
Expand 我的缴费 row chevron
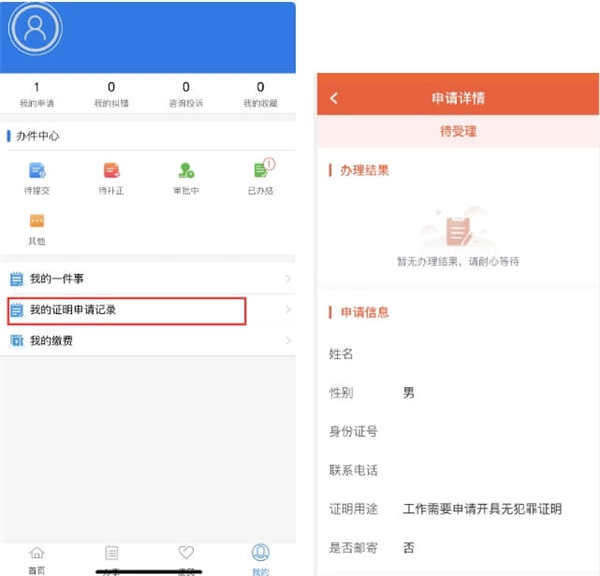click(x=288, y=341)
